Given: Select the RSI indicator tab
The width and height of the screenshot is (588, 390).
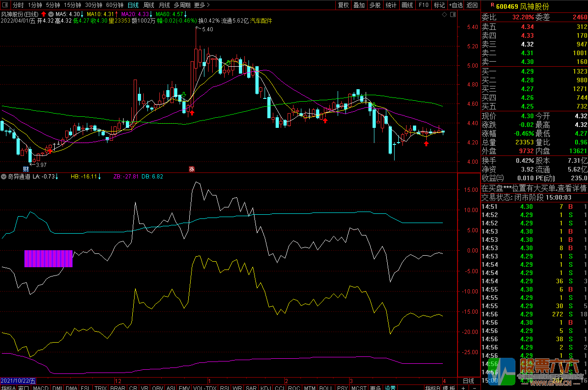Looking at the screenshot, I should pyautogui.click(x=225, y=388).
